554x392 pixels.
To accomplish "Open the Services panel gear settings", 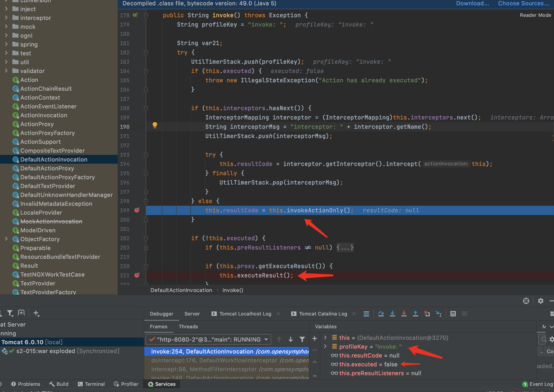I will click(x=541, y=301).
